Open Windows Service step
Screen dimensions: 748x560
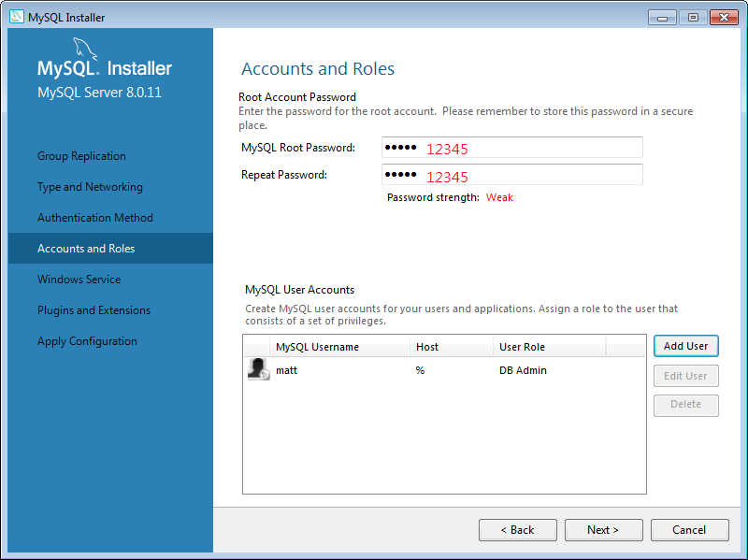coord(79,280)
